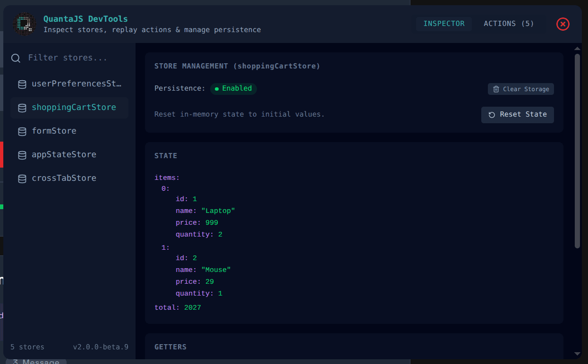Click the QuantaJS DevTools logo icon
Viewport: 588px width, 364px height.
point(24,24)
